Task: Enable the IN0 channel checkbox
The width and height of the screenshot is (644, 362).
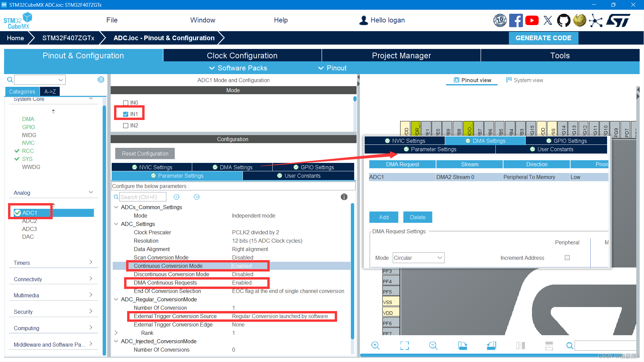Action: tap(126, 103)
